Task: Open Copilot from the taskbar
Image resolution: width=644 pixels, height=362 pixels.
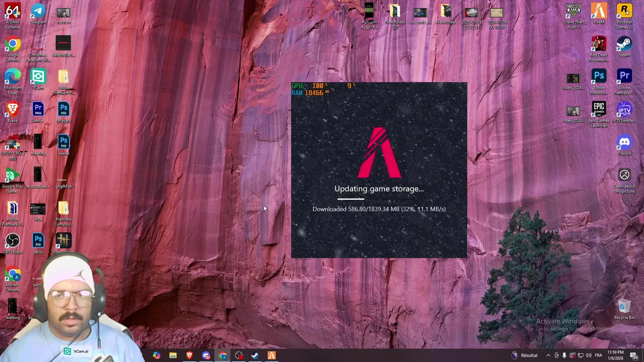Action: 156,355
